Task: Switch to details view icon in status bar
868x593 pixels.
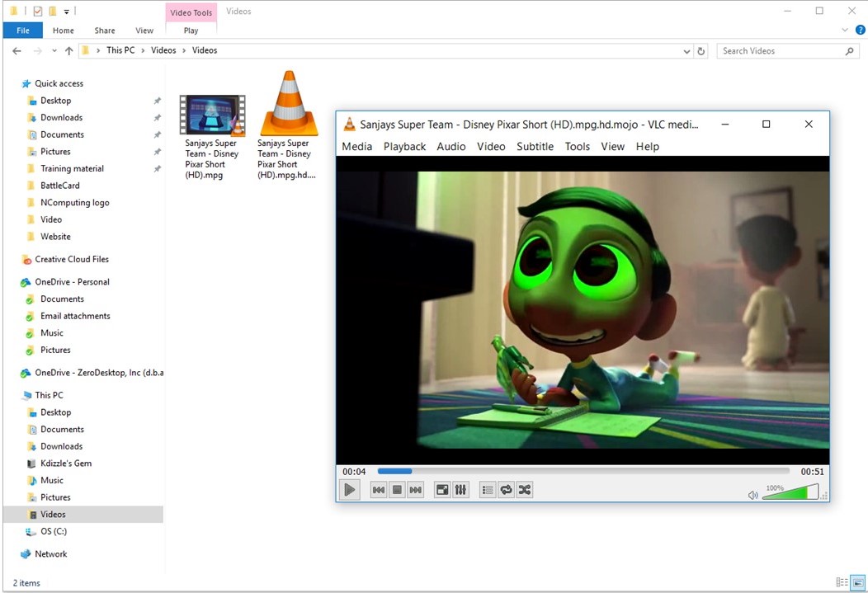Action: (842, 582)
